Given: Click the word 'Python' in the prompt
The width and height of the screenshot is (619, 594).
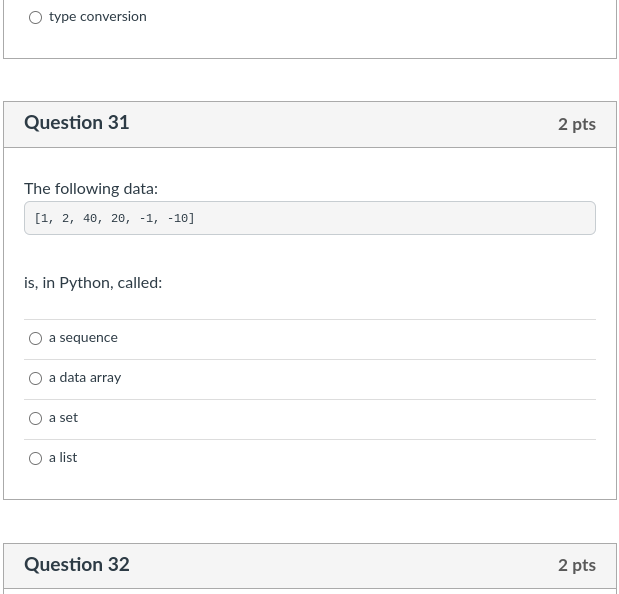Looking at the screenshot, I should [86, 283].
